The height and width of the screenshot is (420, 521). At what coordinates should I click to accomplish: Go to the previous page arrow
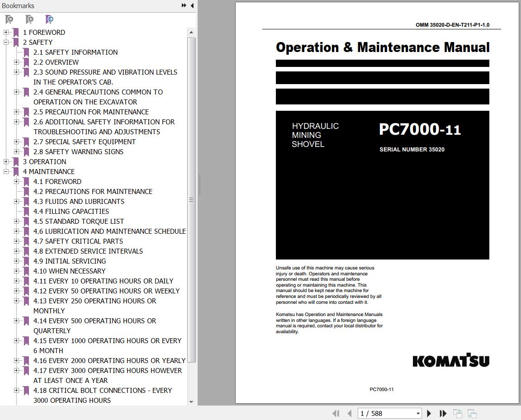tap(349, 413)
